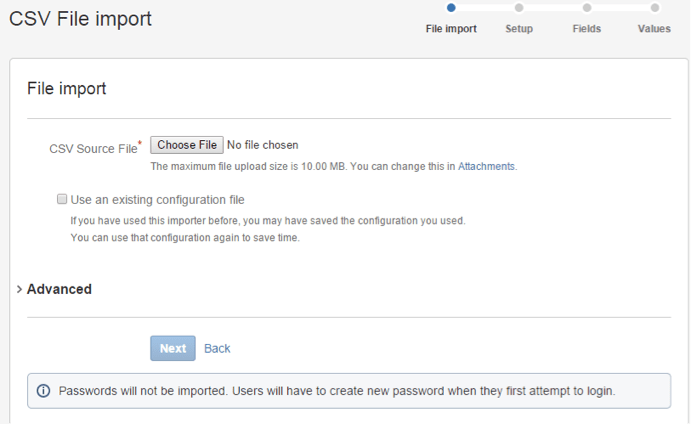Click the Fields step indicator dot
Image resolution: width=691 pixels, height=424 pixels.
587,7
